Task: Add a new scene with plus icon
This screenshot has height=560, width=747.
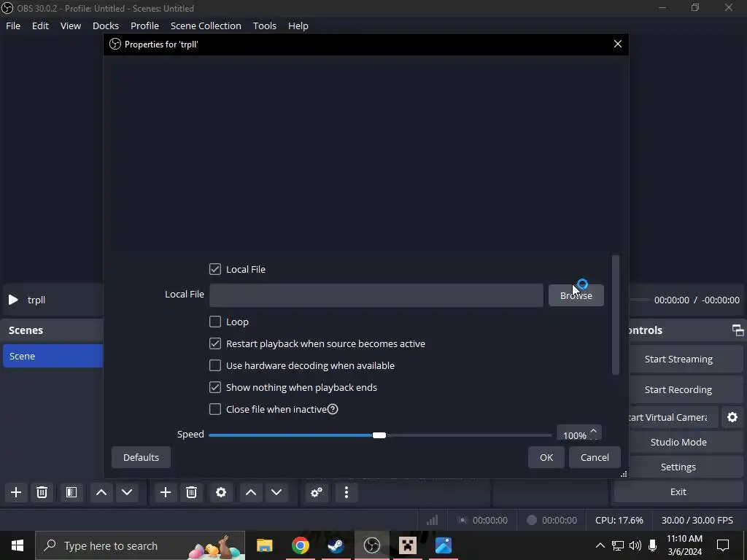Action: point(16,492)
